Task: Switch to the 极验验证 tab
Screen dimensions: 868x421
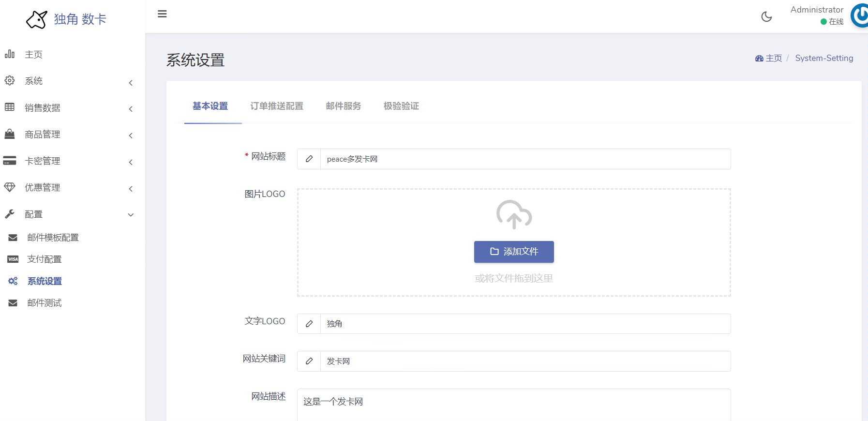Action: pos(401,106)
